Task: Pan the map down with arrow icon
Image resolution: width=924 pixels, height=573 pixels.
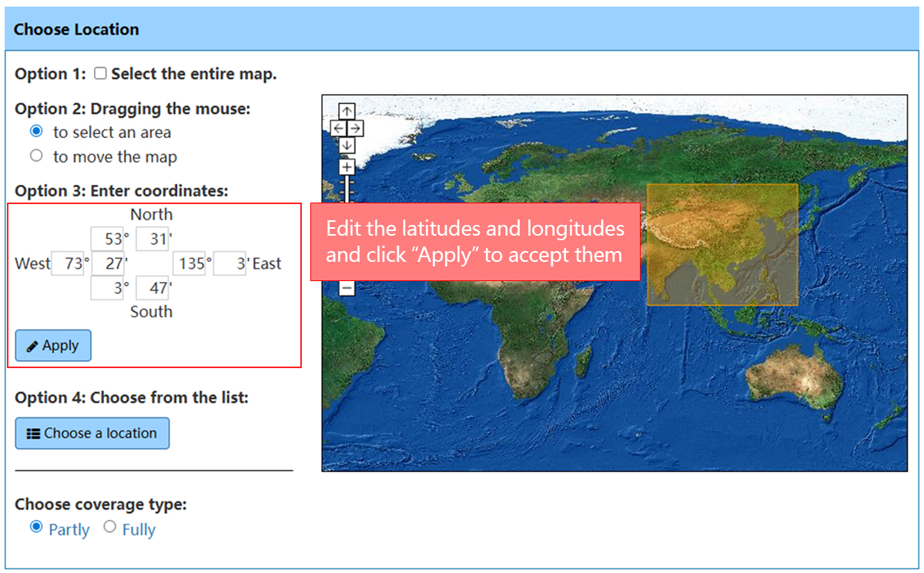Action: point(346,145)
